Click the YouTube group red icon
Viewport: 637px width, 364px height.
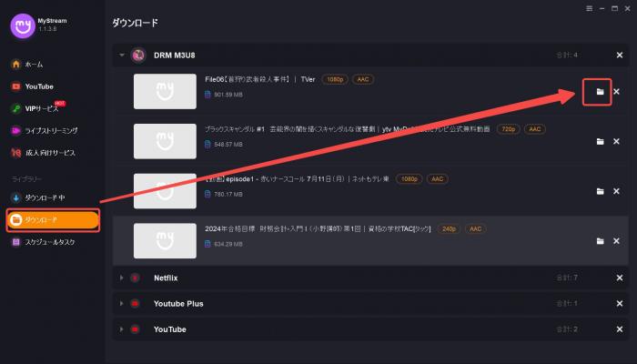[135, 329]
